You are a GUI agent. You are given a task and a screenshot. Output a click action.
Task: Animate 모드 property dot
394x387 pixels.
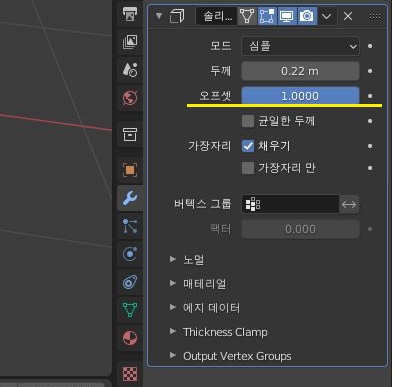(370, 46)
